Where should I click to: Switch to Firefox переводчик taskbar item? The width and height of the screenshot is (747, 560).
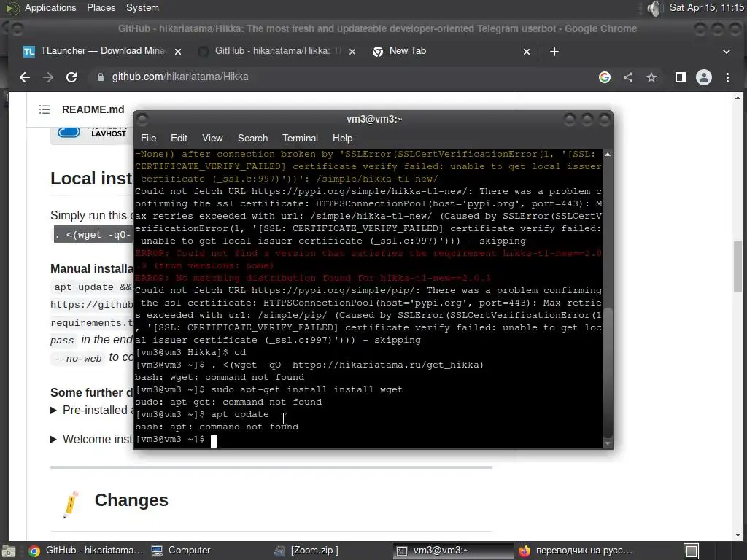tap(576, 551)
